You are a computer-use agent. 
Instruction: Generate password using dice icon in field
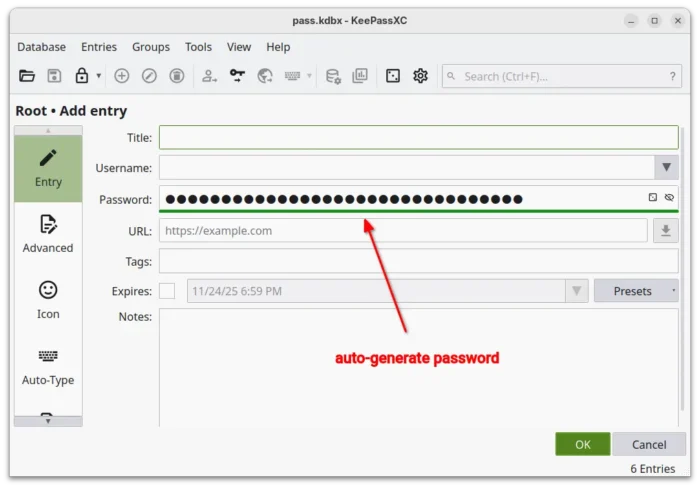[653, 198]
